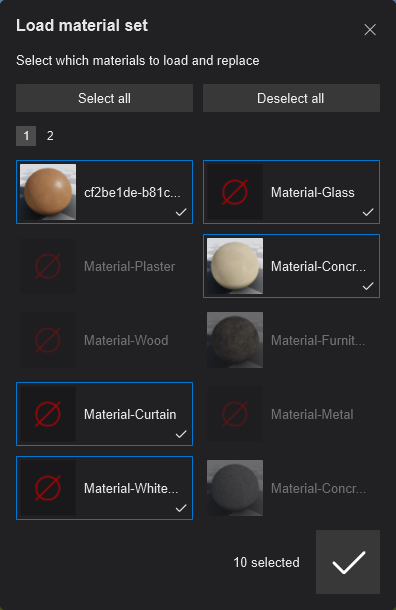Screen dimensions: 396x610
Task: Go to page 2 of materials
Action: (50, 136)
